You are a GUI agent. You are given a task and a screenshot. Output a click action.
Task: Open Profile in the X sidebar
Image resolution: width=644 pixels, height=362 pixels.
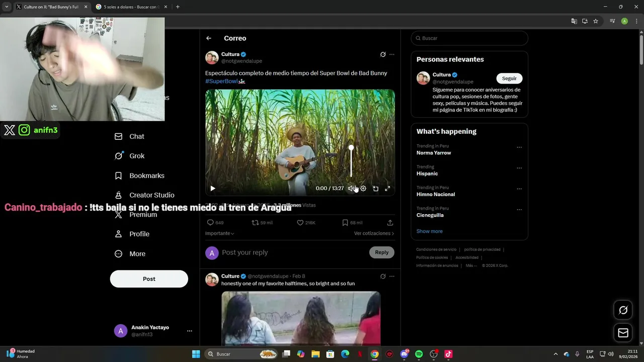132,234
